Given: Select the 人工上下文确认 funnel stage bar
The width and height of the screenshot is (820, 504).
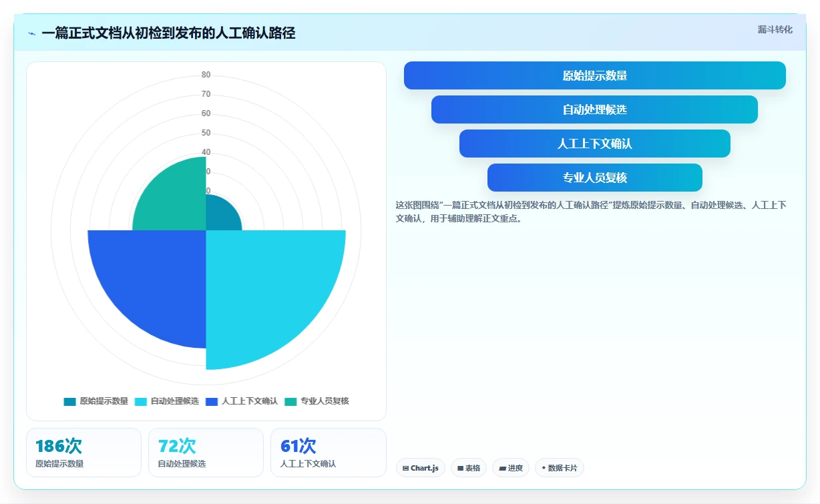Looking at the screenshot, I should [595, 144].
